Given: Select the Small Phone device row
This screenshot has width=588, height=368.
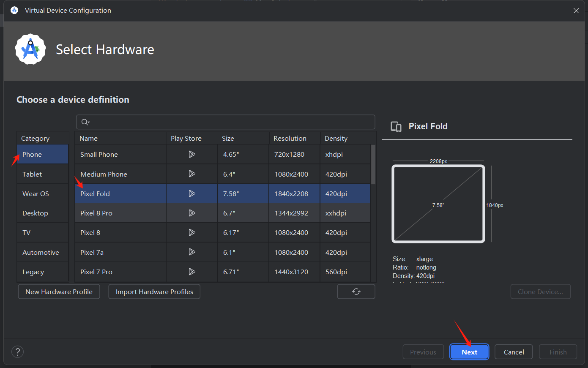Looking at the screenshot, I should (223, 154).
